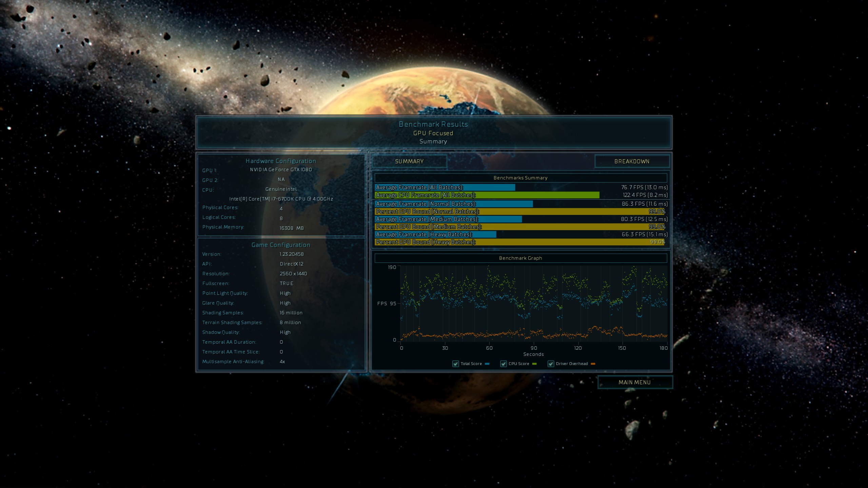
Task: Click the Benchmarks Summary header bar
Action: [x=520, y=178]
